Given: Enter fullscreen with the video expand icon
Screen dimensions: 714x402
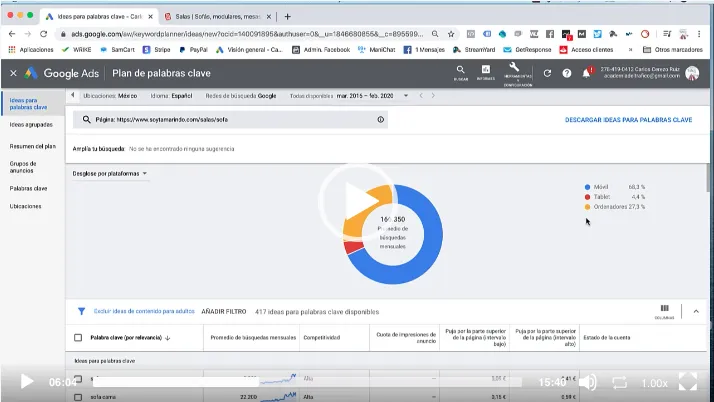Looking at the screenshot, I should 688,382.
